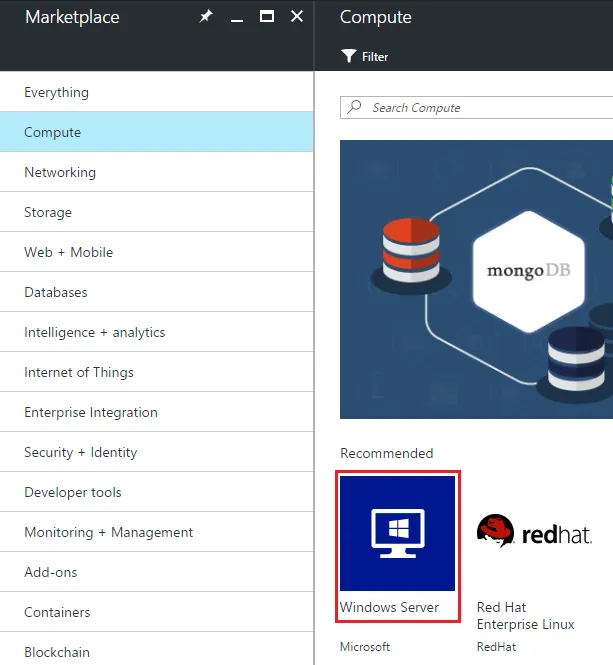
Task: Click the Recommended section heading
Action: click(386, 453)
